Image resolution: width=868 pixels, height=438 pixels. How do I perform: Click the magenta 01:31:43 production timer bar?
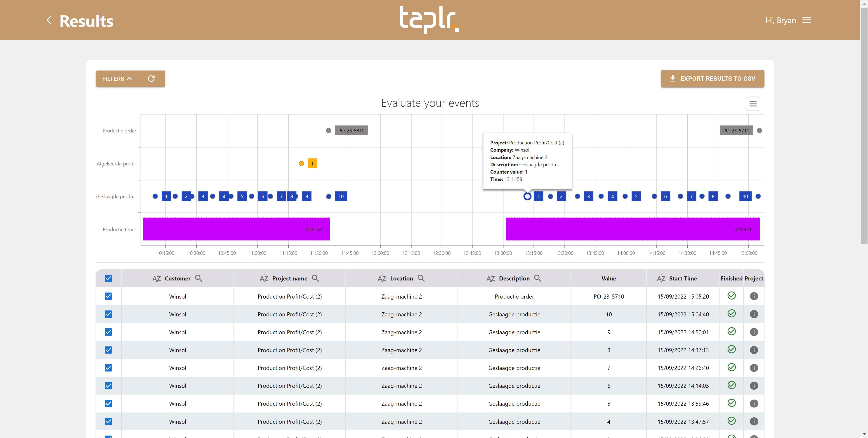(x=236, y=229)
